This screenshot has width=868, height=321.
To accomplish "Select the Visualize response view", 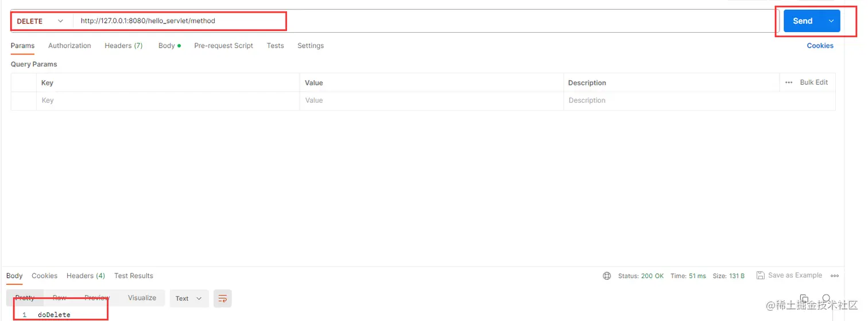I will 142,298.
